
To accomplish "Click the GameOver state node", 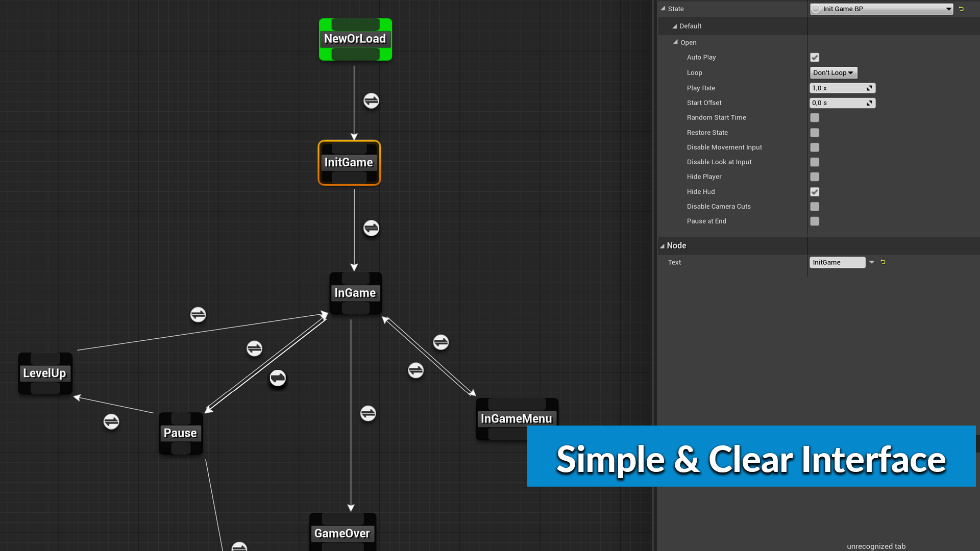I will click(x=342, y=533).
